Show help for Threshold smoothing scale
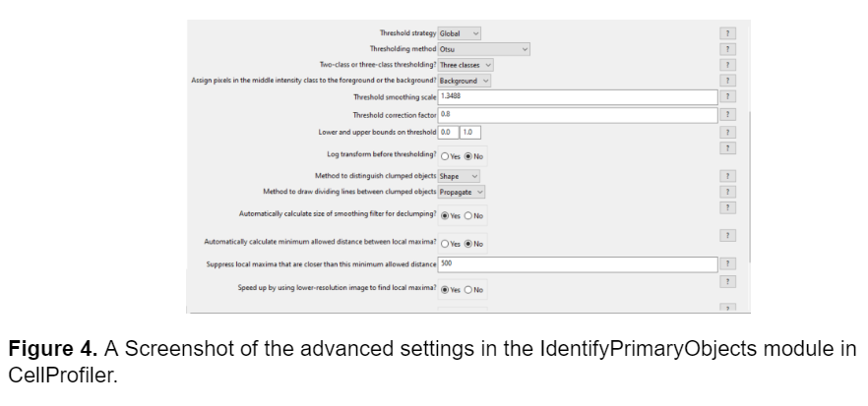 728,97
